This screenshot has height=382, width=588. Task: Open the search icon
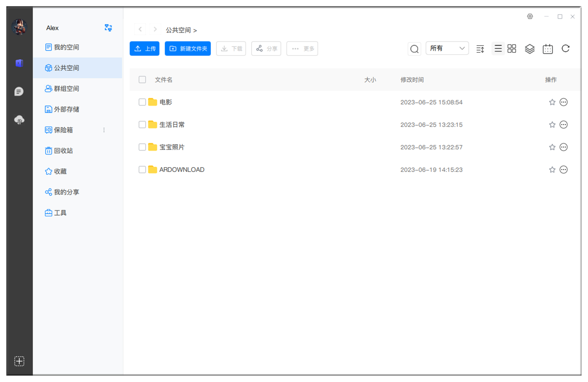click(414, 49)
